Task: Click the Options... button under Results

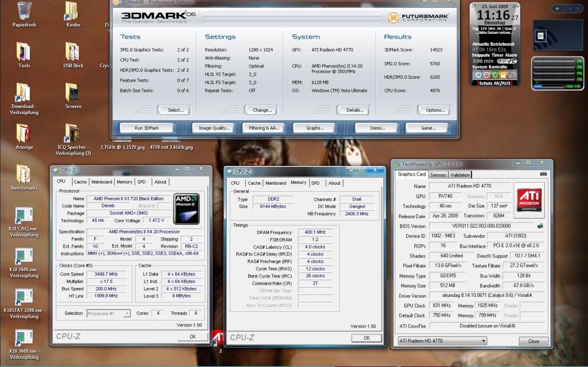Action: click(x=435, y=110)
